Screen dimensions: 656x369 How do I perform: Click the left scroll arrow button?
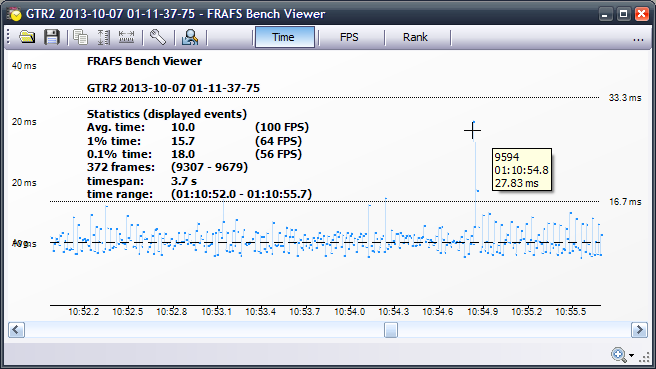tap(16, 330)
